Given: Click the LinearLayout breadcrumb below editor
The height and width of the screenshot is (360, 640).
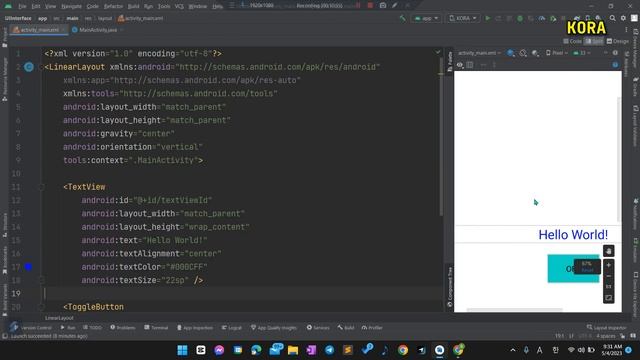Looking at the screenshot, I should [59, 318].
